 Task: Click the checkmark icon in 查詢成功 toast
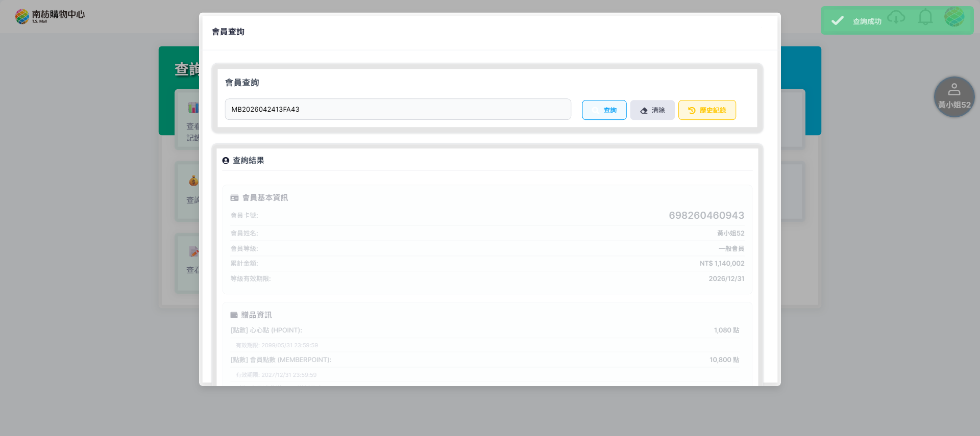coord(837,20)
